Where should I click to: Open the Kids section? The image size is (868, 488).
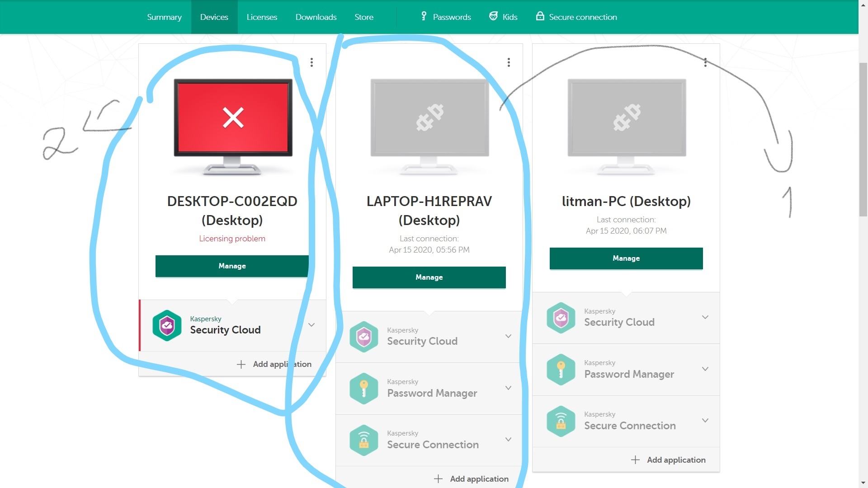pyautogui.click(x=503, y=17)
